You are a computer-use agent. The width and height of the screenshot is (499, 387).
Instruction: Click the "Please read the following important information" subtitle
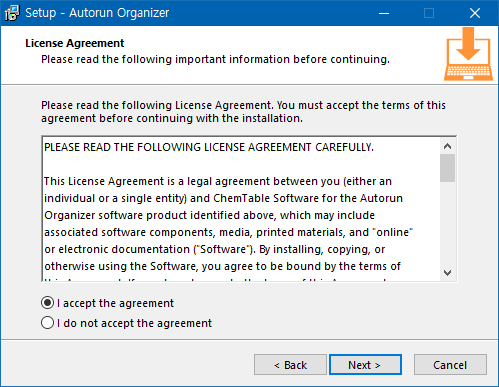(x=216, y=59)
